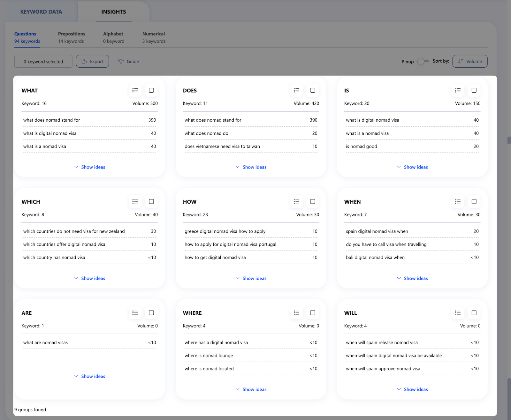Viewport: 511px width, 420px height.
Task: Expand Show ideas in IS card
Action: pyautogui.click(x=412, y=167)
